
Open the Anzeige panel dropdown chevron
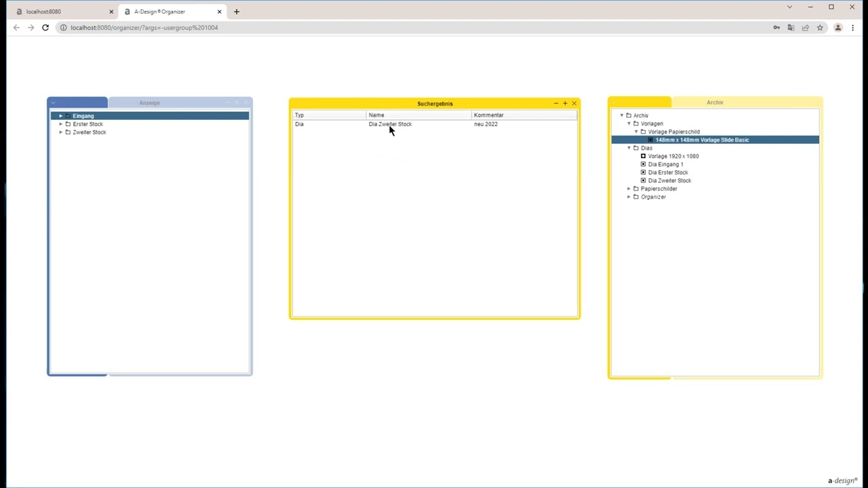tap(53, 102)
